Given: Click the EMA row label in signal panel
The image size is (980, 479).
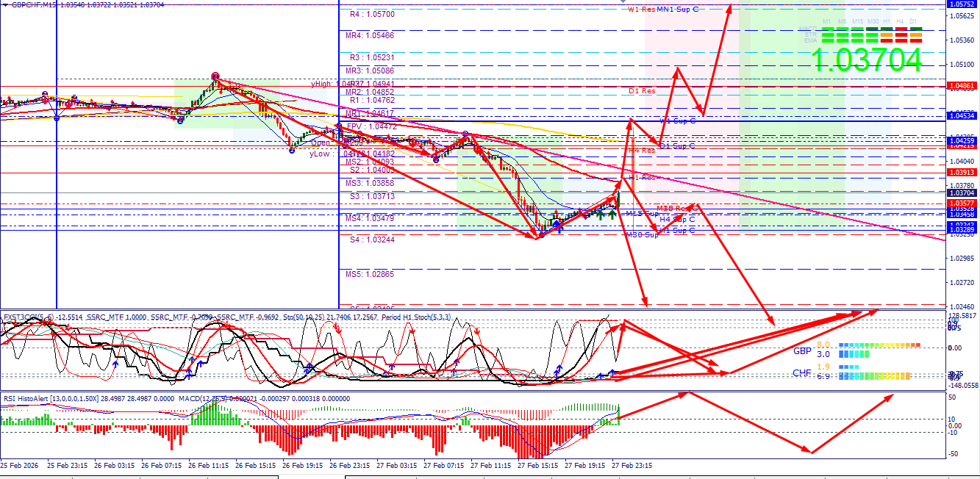Looking at the screenshot, I should [810, 40].
